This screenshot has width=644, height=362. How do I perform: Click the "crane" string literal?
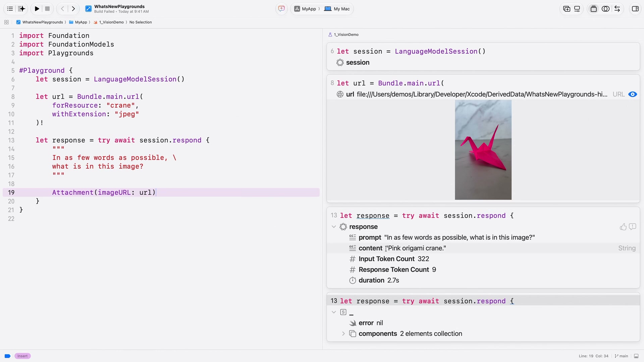(x=121, y=105)
